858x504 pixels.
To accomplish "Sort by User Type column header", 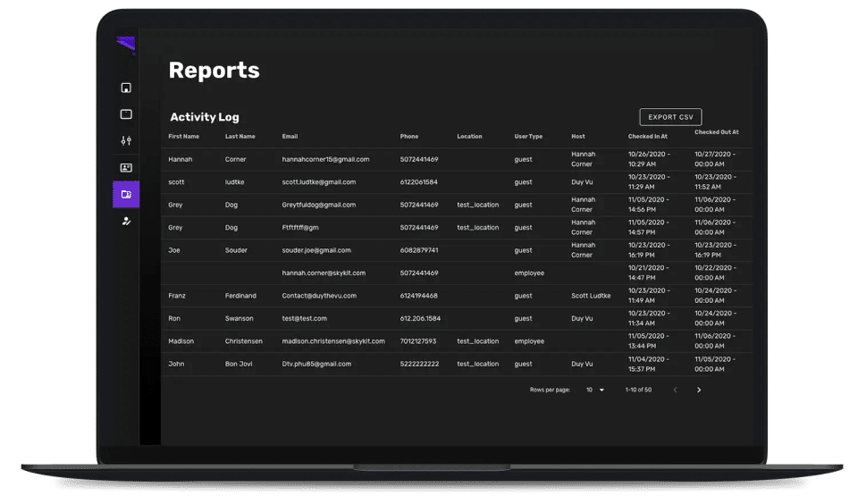I will [528, 136].
